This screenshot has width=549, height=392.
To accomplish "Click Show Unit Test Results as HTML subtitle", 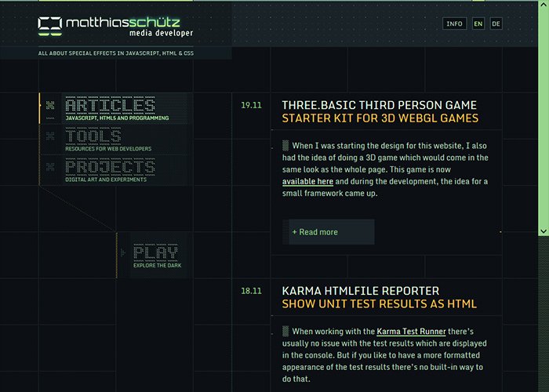I will 380,304.
